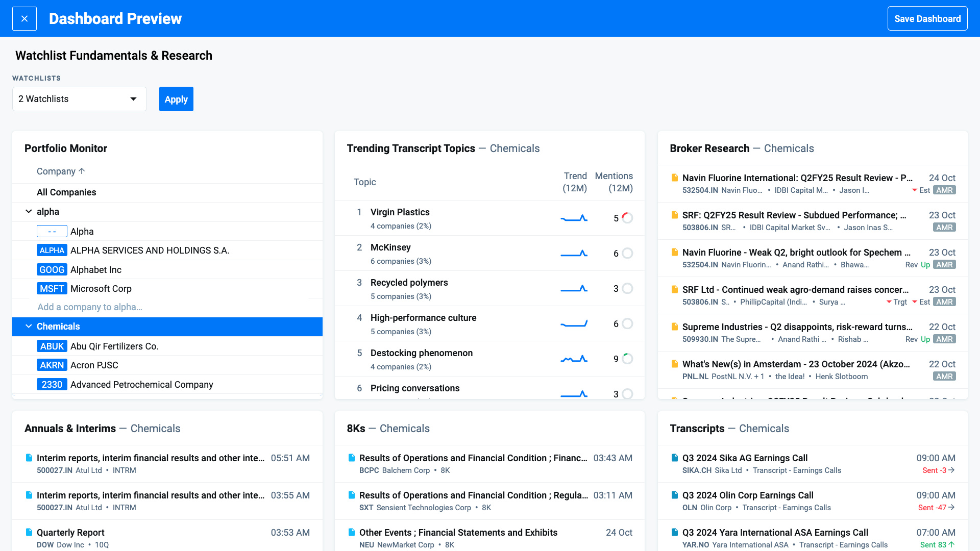Click document icon for Navin Fluorine Q2FY25 Result Review
980x551 pixels.
pyautogui.click(x=674, y=178)
